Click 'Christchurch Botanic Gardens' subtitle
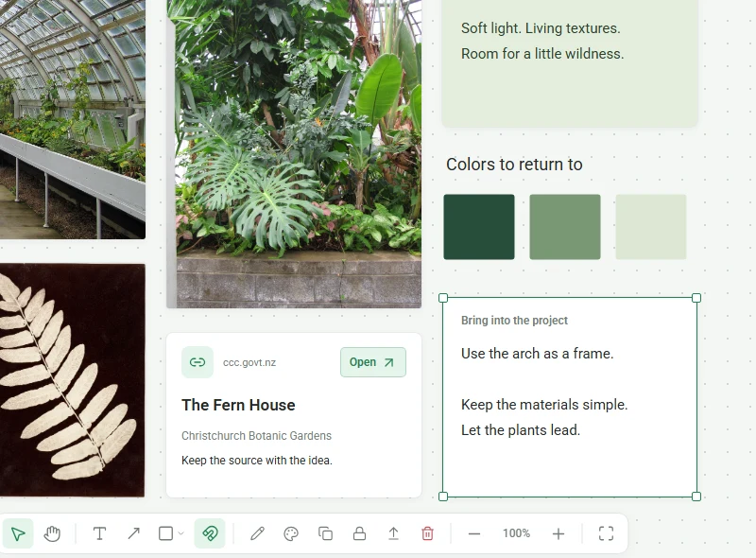The image size is (756, 558). pos(256,435)
